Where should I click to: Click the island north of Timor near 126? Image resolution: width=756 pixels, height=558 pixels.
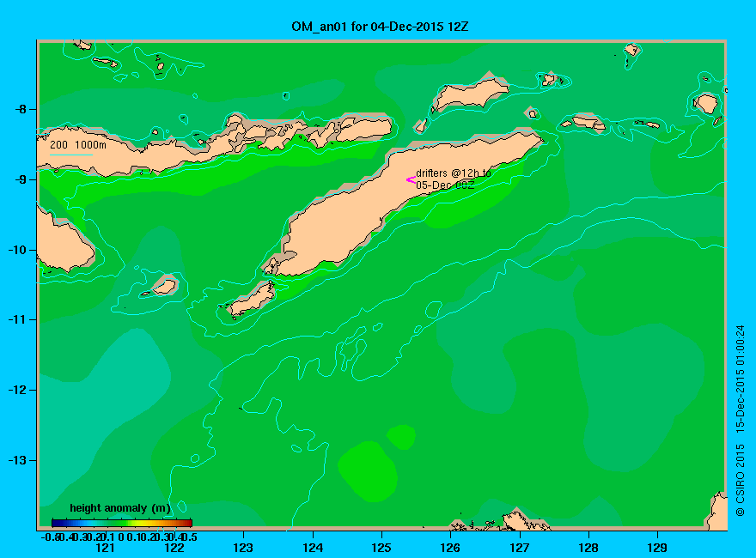click(470, 94)
